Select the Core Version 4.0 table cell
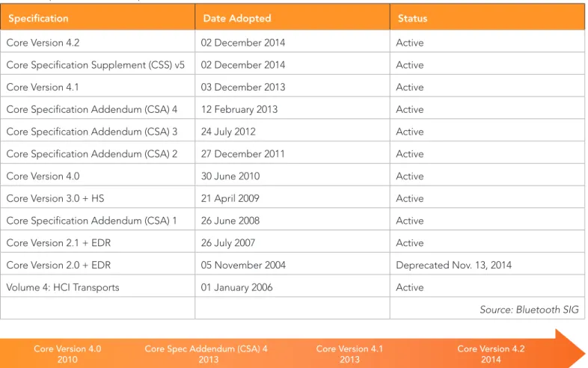The height and width of the screenshot is (368, 588). click(x=97, y=176)
